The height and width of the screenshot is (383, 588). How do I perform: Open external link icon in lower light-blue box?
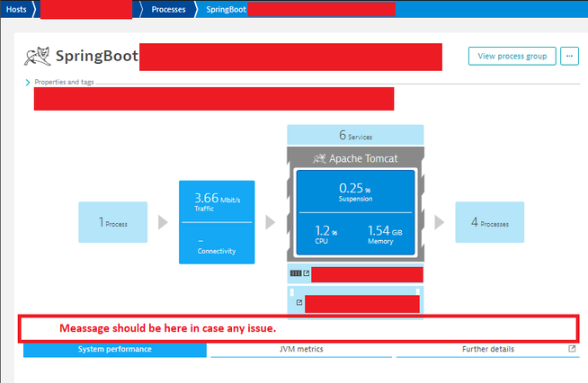pos(299,302)
